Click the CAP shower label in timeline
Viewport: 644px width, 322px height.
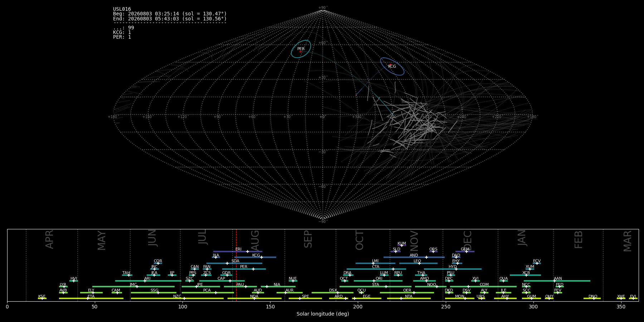pyautogui.click(x=221, y=279)
